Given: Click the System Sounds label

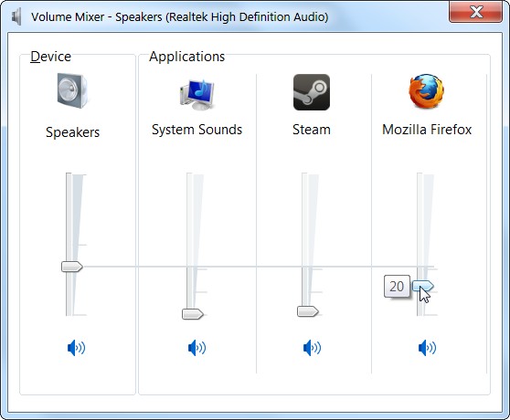Looking at the screenshot, I should click(x=197, y=130).
